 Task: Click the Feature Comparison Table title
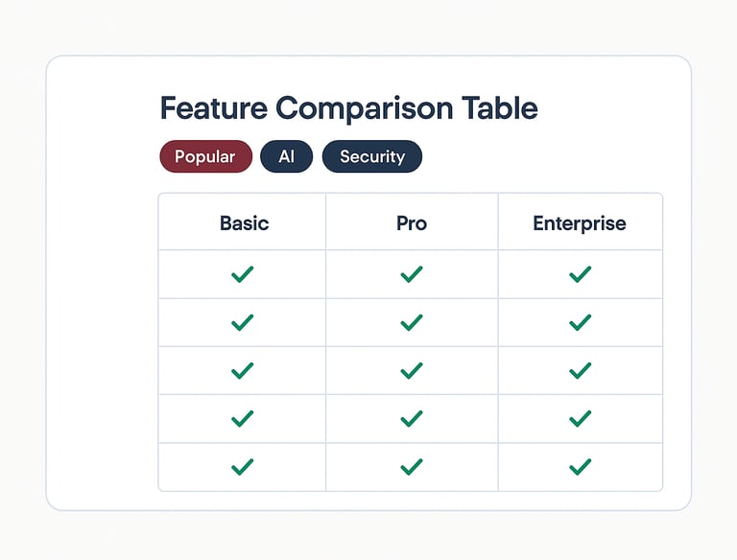[x=348, y=108]
